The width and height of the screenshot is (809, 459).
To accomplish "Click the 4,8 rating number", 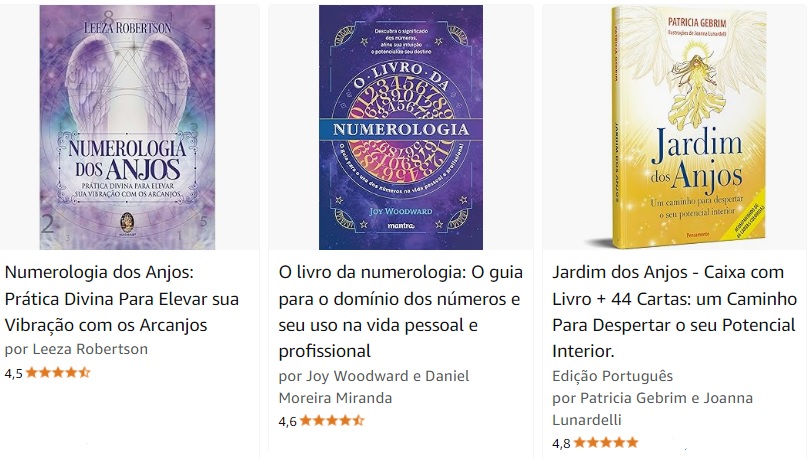I will [x=561, y=444].
